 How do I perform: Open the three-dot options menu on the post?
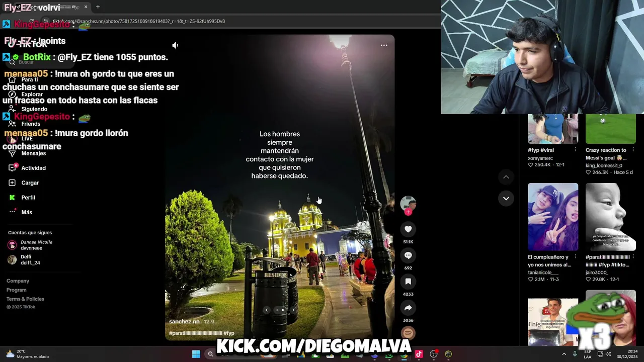coord(384,45)
